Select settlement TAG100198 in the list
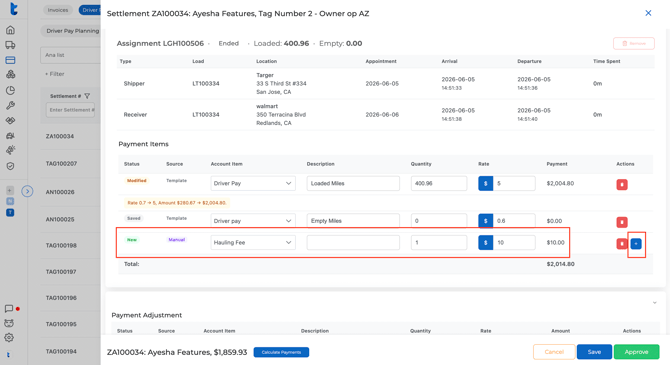This screenshot has width=670, height=365. tap(61, 245)
